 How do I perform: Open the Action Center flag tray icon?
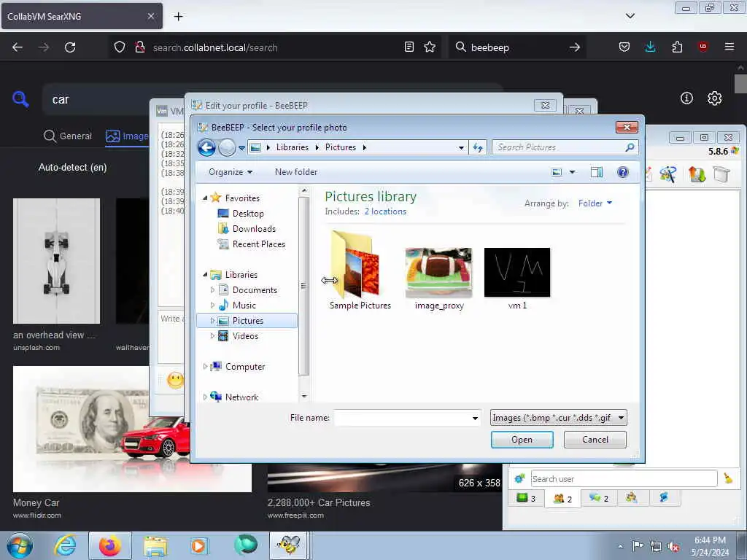click(x=638, y=546)
